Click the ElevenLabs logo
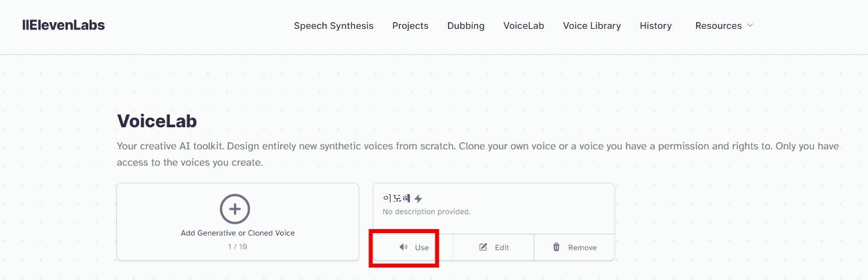This screenshot has width=868, height=280. point(64,25)
